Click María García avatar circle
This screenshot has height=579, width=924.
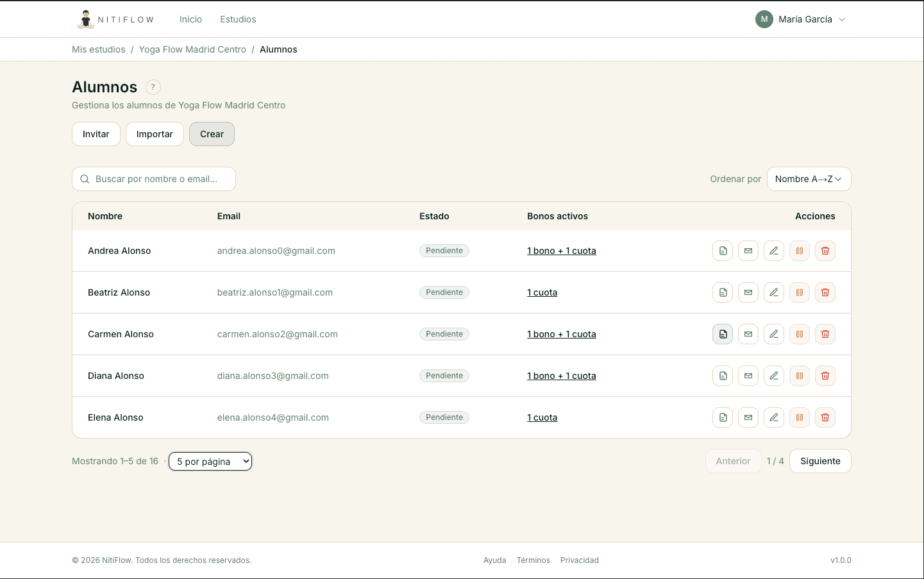tap(764, 19)
